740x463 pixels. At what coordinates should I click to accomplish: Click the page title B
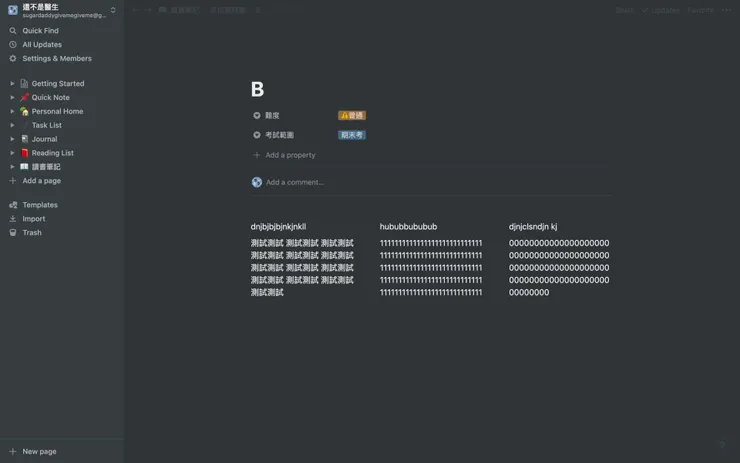(257, 89)
